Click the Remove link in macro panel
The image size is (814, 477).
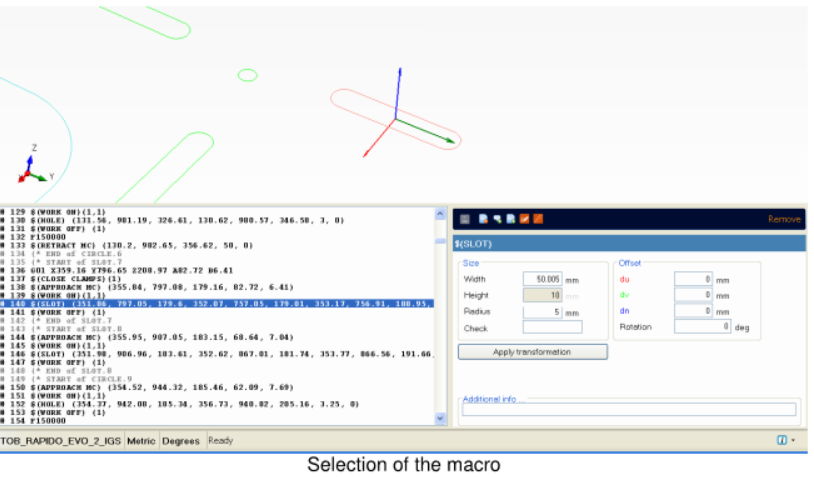pyautogui.click(x=784, y=219)
